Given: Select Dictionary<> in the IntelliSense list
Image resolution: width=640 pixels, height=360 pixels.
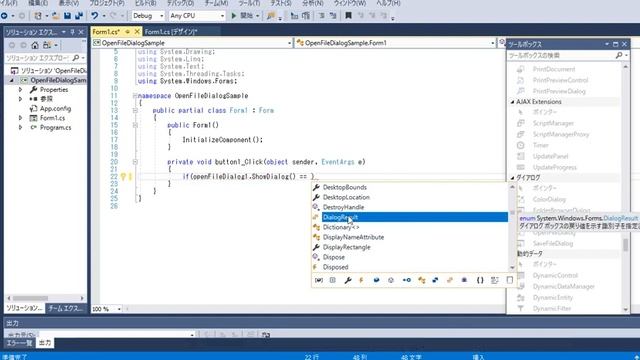Looking at the screenshot, I should [x=410, y=227].
